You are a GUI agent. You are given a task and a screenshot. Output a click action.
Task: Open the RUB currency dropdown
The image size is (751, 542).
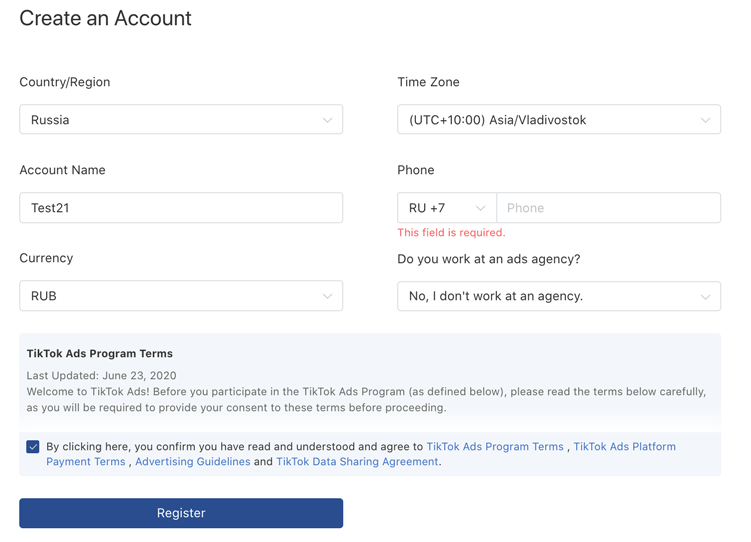coord(170,296)
